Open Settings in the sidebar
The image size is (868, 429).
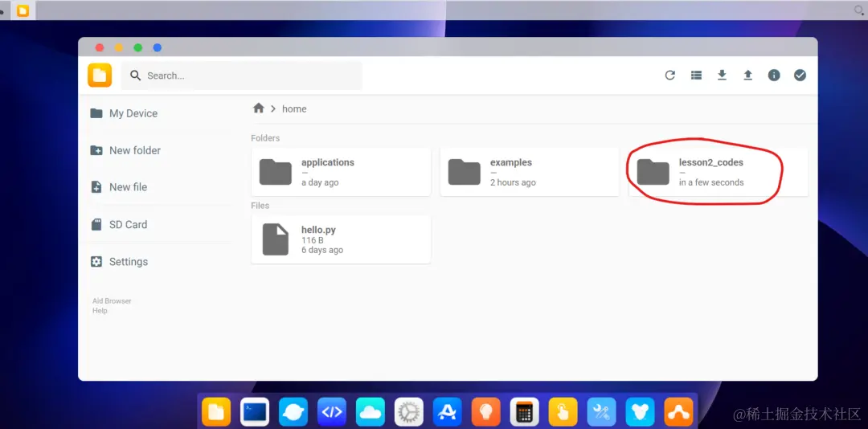120,262
